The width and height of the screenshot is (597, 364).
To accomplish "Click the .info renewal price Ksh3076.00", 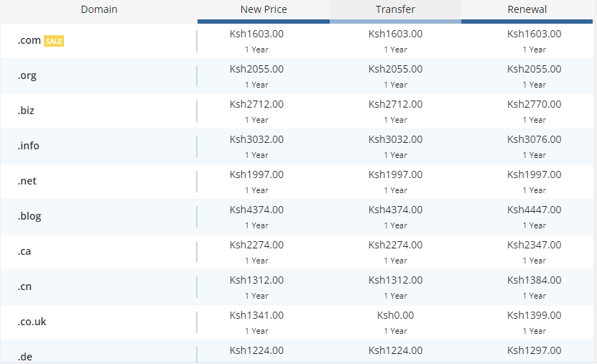I will pyautogui.click(x=534, y=139).
